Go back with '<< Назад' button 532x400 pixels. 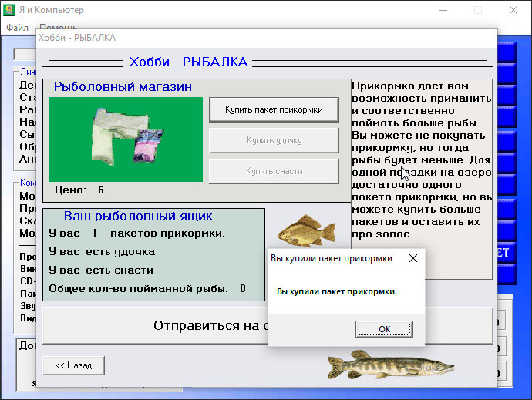(73, 365)
